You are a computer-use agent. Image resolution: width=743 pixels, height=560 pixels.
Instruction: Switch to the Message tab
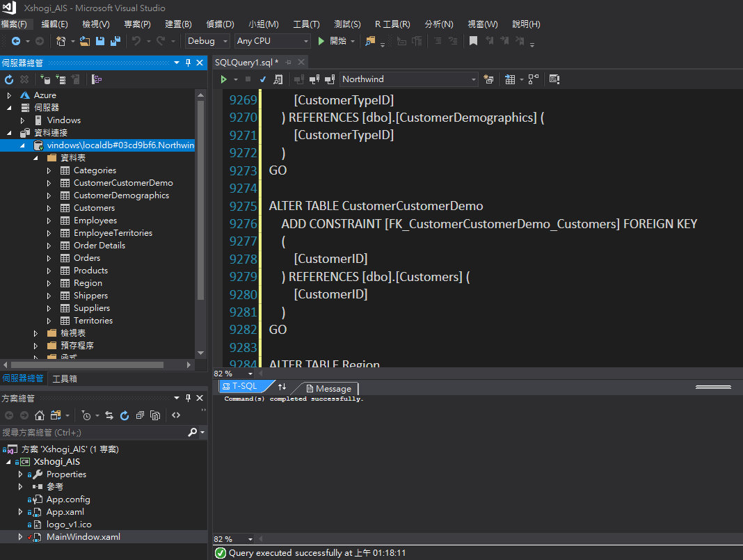[x=329, y=388]
